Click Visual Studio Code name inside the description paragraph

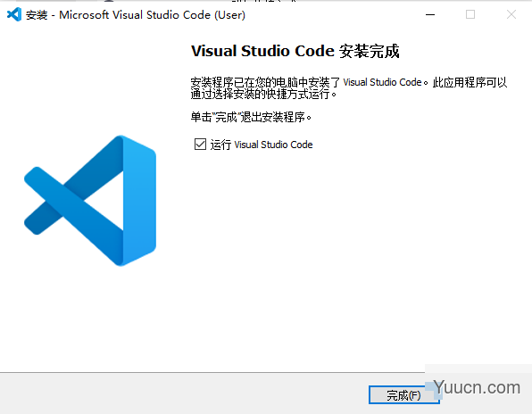382,82
